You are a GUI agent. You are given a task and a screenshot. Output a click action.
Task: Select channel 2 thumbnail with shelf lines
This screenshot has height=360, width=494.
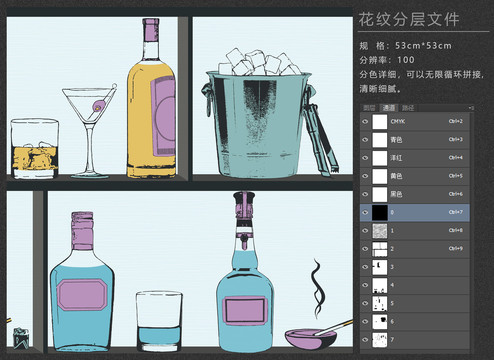pos(380,249)
